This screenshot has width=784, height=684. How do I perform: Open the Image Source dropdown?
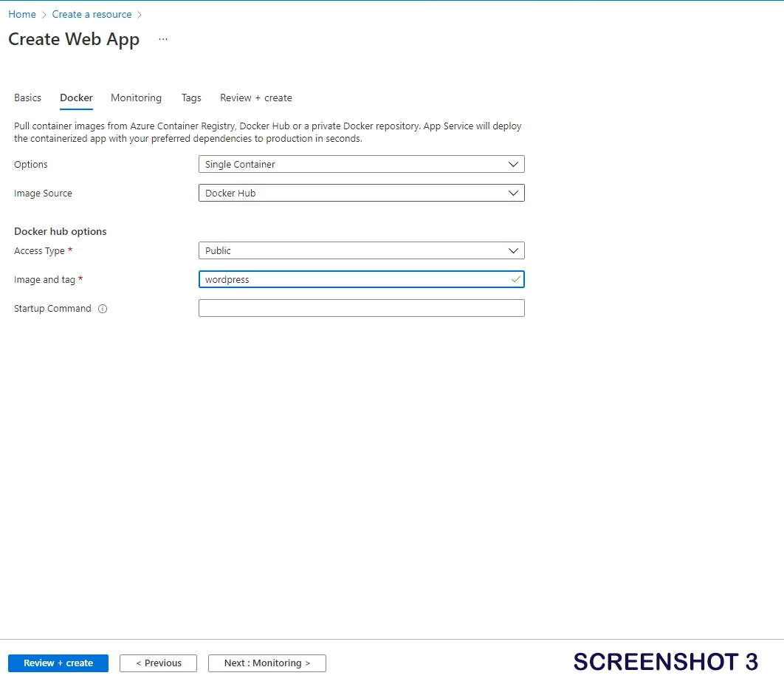[361, 193]
